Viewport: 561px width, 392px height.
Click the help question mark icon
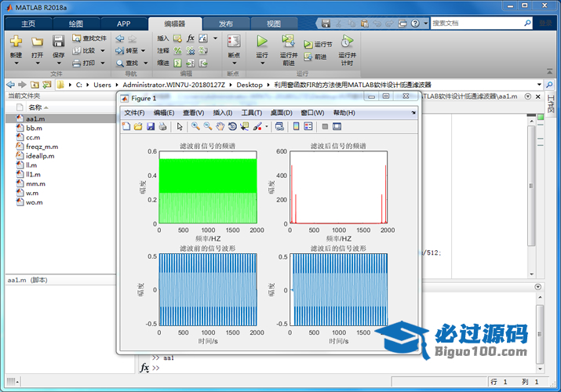415,24
